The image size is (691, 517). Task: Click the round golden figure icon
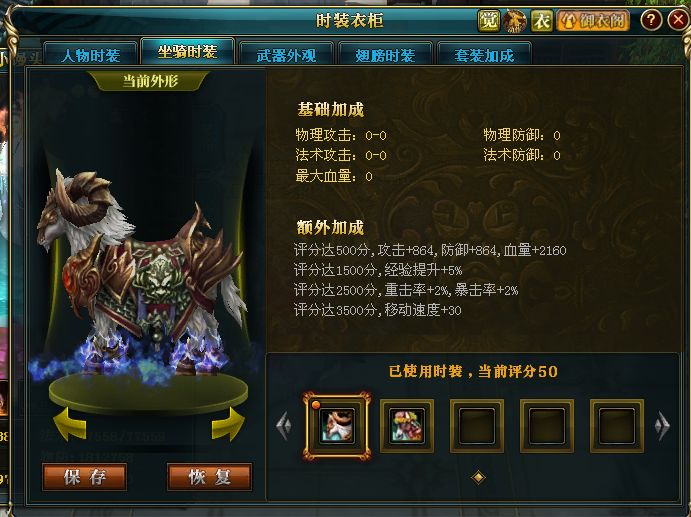click(515, 21)
